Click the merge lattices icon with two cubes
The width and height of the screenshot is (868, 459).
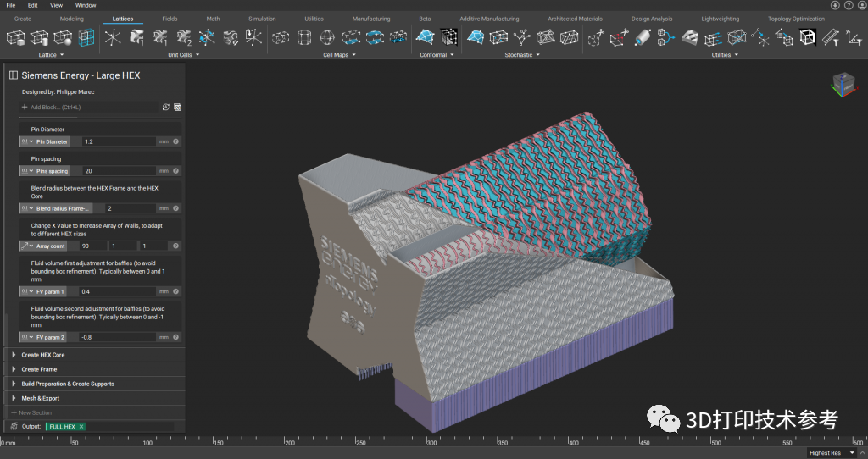(x=666, y=37)
